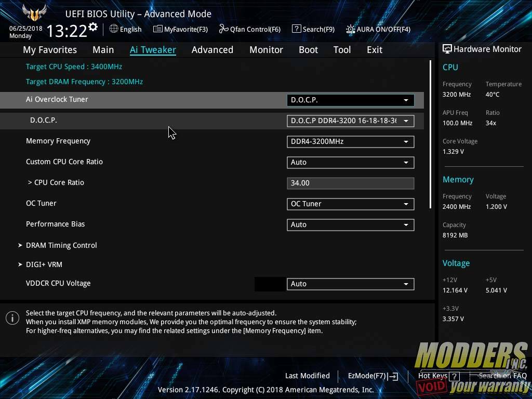Click the Qfan Control(F6) label

point(255,30)
